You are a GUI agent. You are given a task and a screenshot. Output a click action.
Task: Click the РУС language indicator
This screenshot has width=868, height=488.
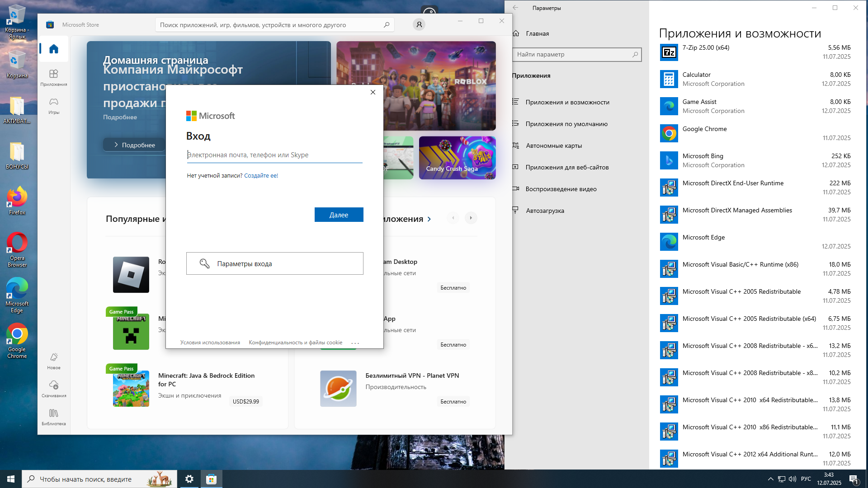click(806, 479)
